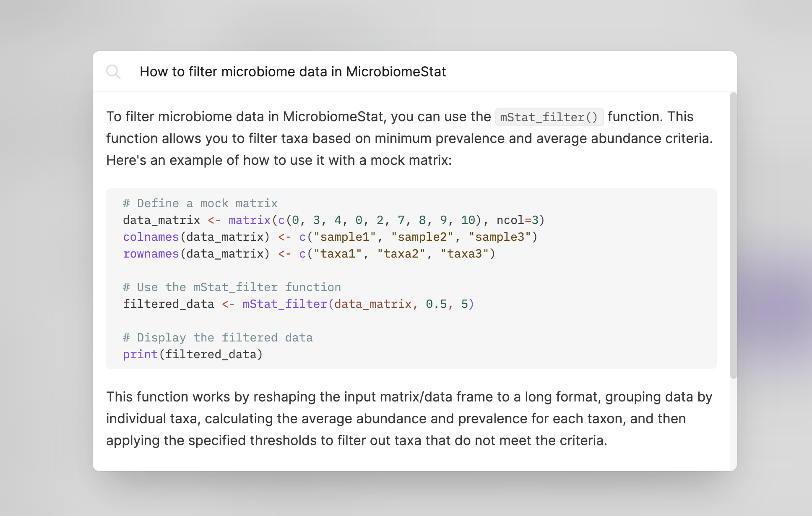The width and height of the screenshot is (812, 516).
Task: Click the colnames code line
Action: point(330,237)
